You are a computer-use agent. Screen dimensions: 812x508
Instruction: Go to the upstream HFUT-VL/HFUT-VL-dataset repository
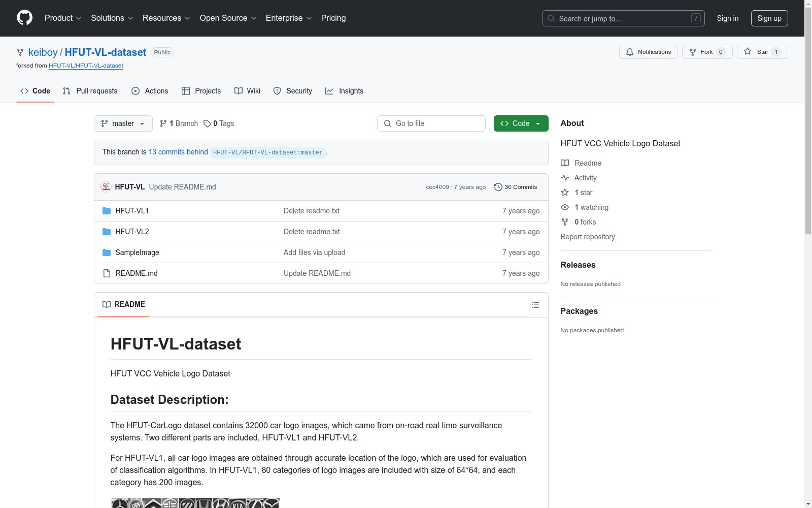pyautogui.click(x=86, y=66)
